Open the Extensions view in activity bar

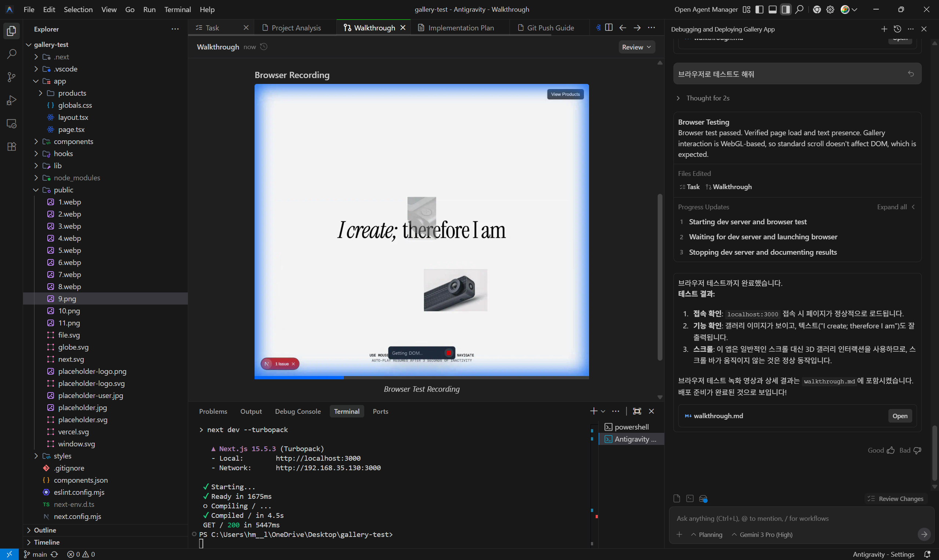(11, 147)
